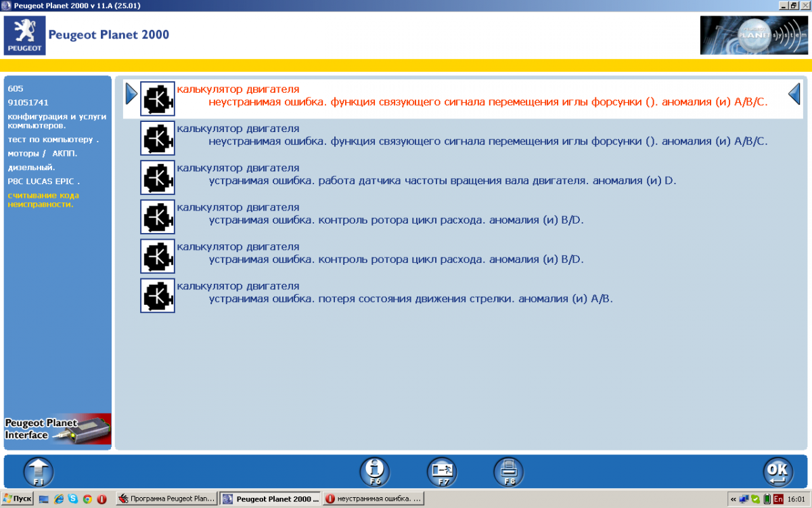Open the Пуск start menu
Viewport: 812px width, 508px height.
coord(18,499)
